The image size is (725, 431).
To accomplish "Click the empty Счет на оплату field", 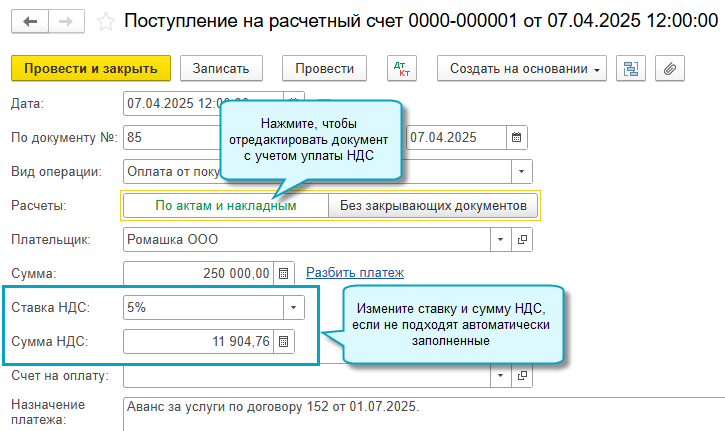I will pyautogui.click(x=307, y=376).
